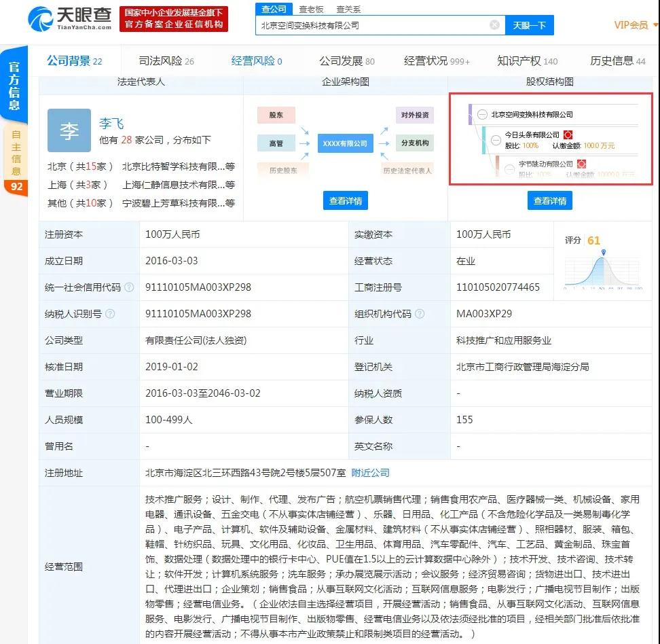Click the 历史法定代表人 node in diagram
Image resolution: width=660 pixels, height=644 pixels.
coord(407,170)
